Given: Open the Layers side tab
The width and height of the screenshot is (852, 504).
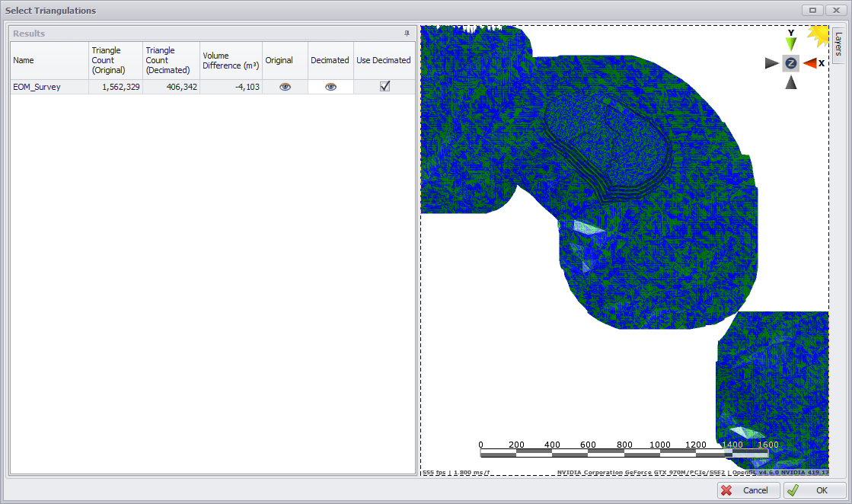Looking at the screenshot, I should click(838, 43).
